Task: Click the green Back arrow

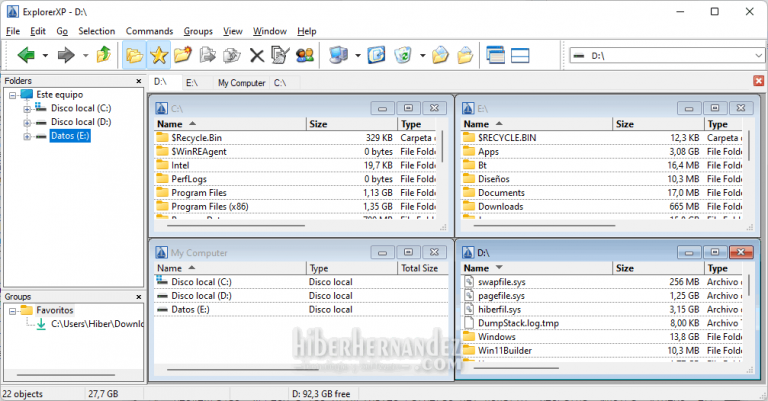Action: [x=27, y=55]
